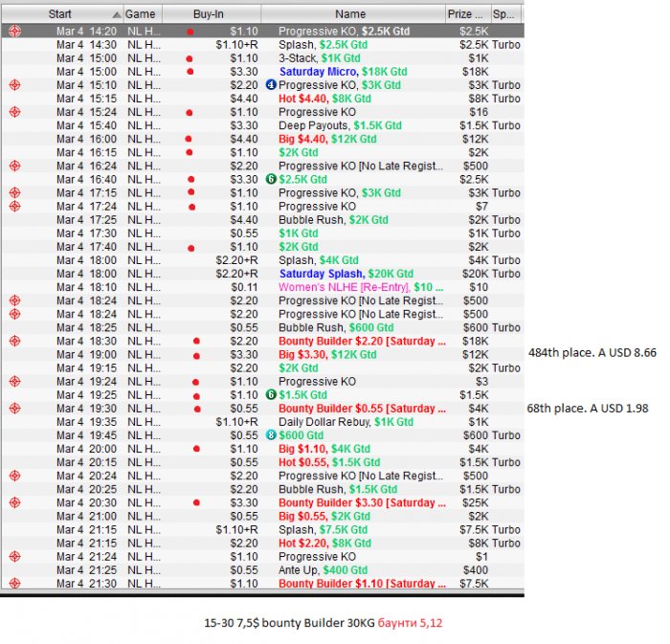The image size is (670, 644).
Task: Click the $18K prize of Saturday Micro
Action: tap(475, 72)
